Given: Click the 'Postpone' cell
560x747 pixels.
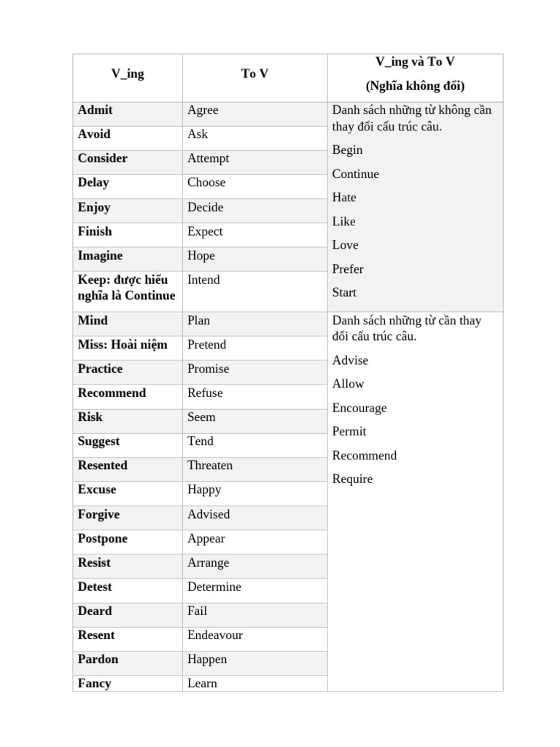Looking at the screenshot, I should point(128,542).
